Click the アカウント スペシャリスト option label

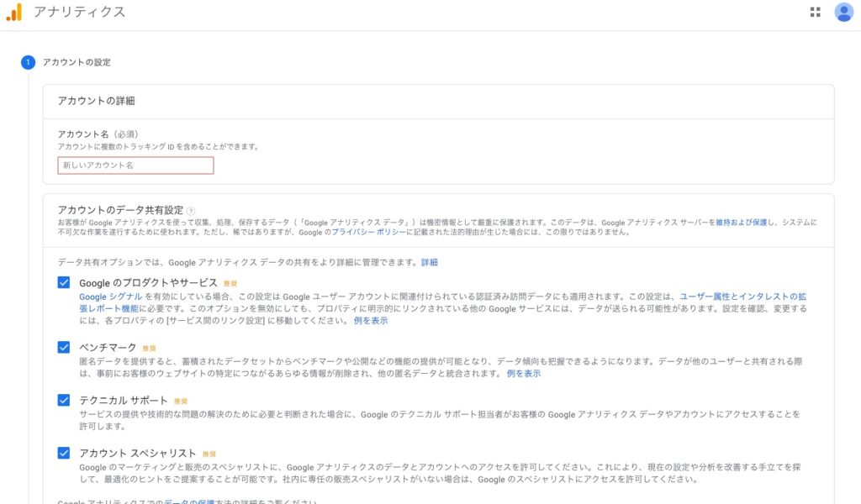click(138, 454)
